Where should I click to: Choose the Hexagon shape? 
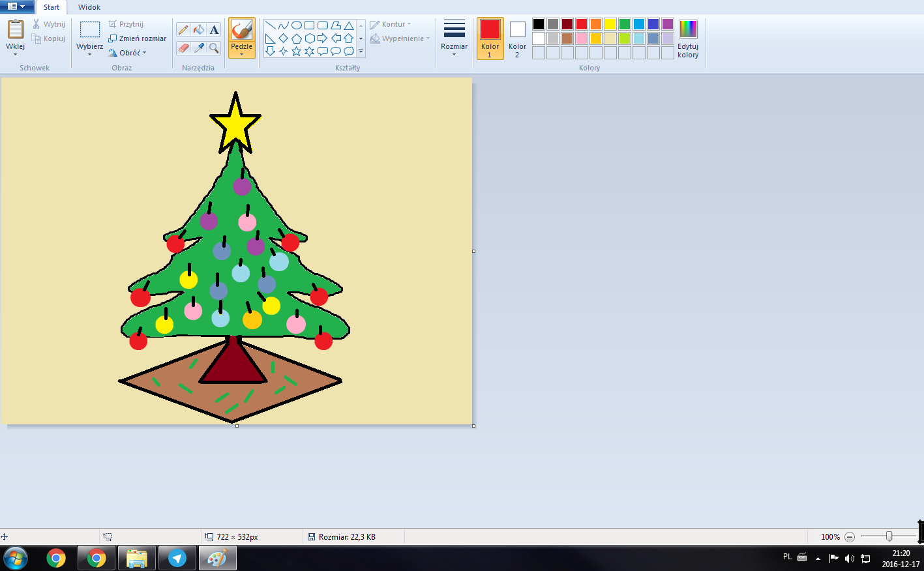pyautogui.click(x=309, y=38)
